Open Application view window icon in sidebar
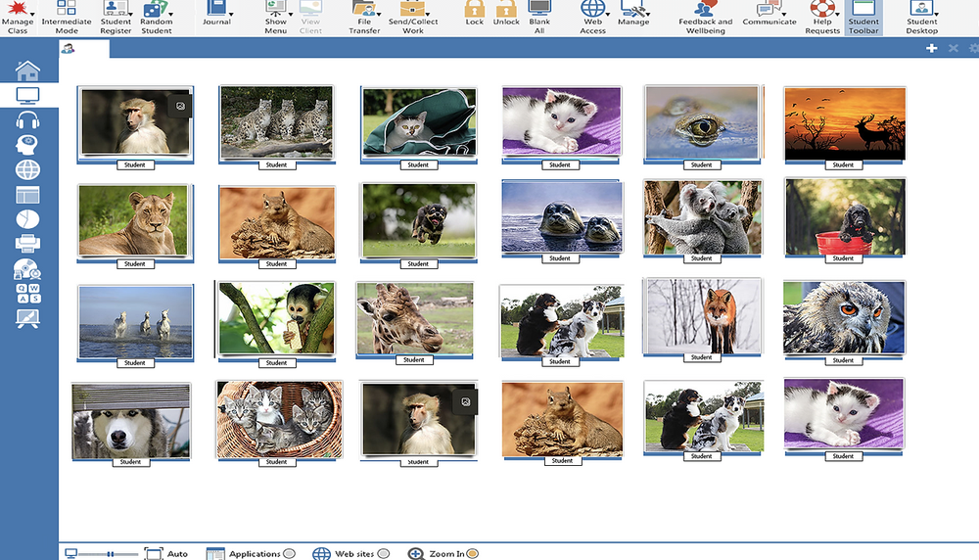Screen dimensions: 979x560 coord(27,195)
